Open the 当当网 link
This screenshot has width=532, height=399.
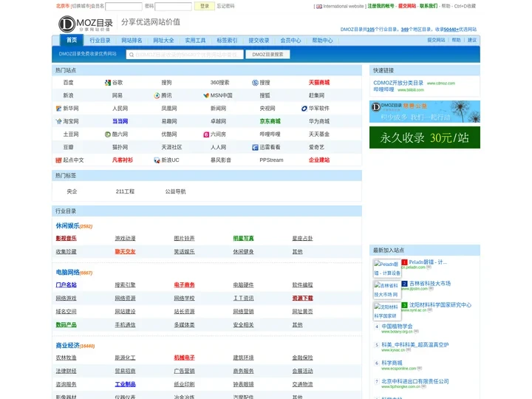click(120, 121)
